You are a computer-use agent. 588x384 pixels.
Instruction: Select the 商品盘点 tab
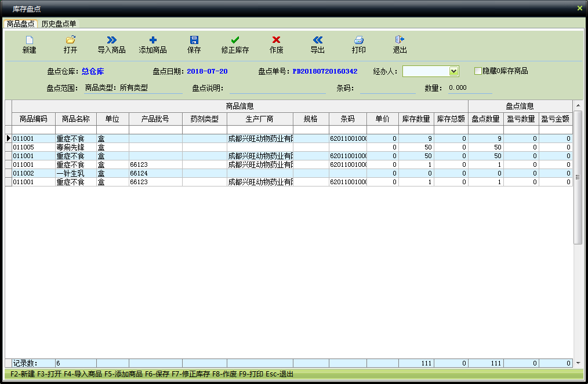[21, 24]
